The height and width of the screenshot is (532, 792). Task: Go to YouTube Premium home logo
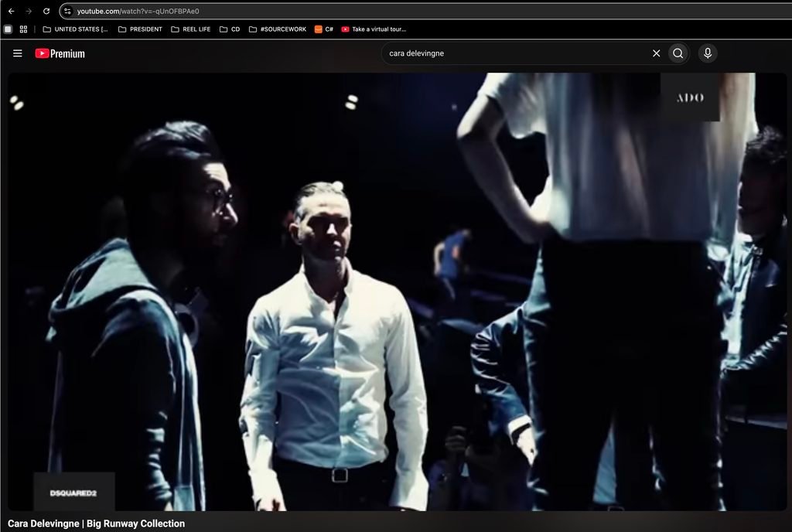(x=60, y=53)
